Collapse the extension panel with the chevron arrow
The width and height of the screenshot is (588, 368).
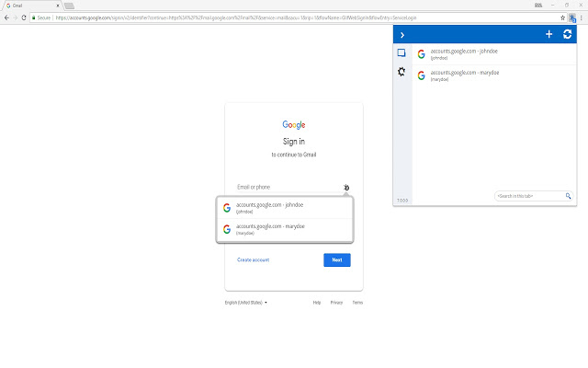[x=402, y=35]
